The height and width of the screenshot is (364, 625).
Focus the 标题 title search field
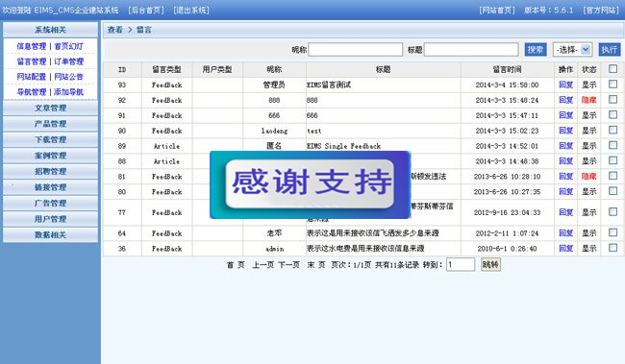471,49
